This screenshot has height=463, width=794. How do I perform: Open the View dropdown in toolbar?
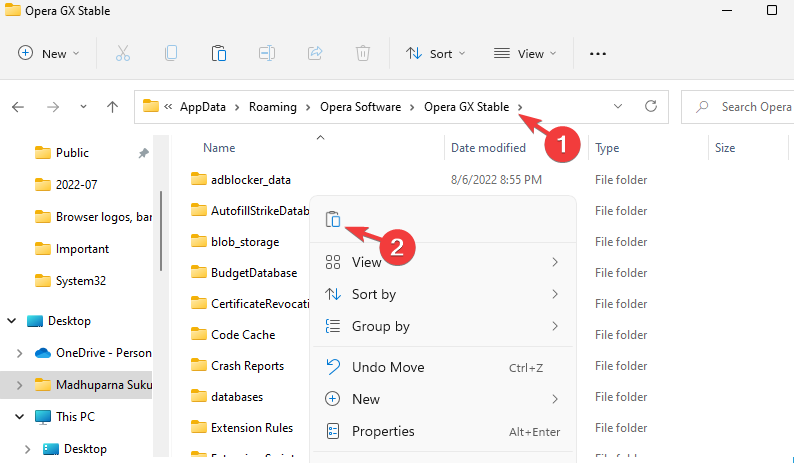pyautogui.click(x=525, y=53)
